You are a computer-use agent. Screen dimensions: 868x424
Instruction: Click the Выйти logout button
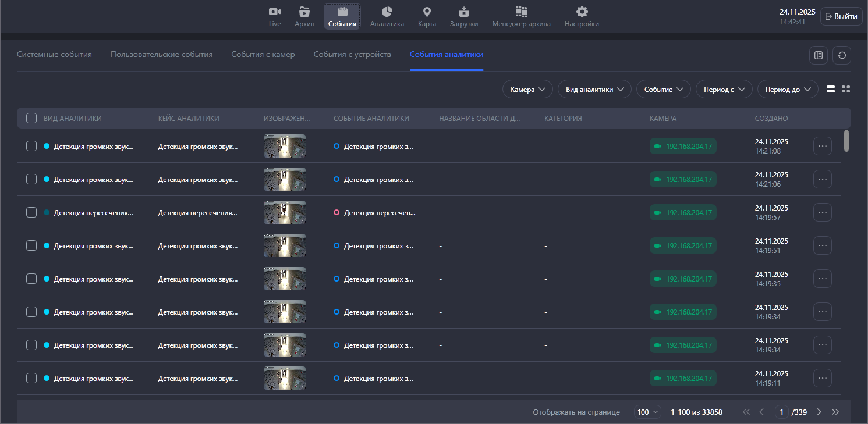(x=841, y=16)
